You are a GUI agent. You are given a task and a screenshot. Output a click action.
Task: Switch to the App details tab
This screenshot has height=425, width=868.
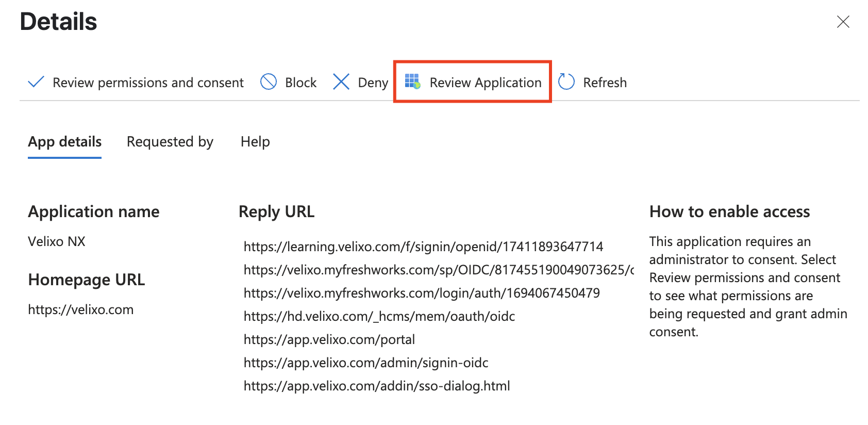click(x=65, y=142)
